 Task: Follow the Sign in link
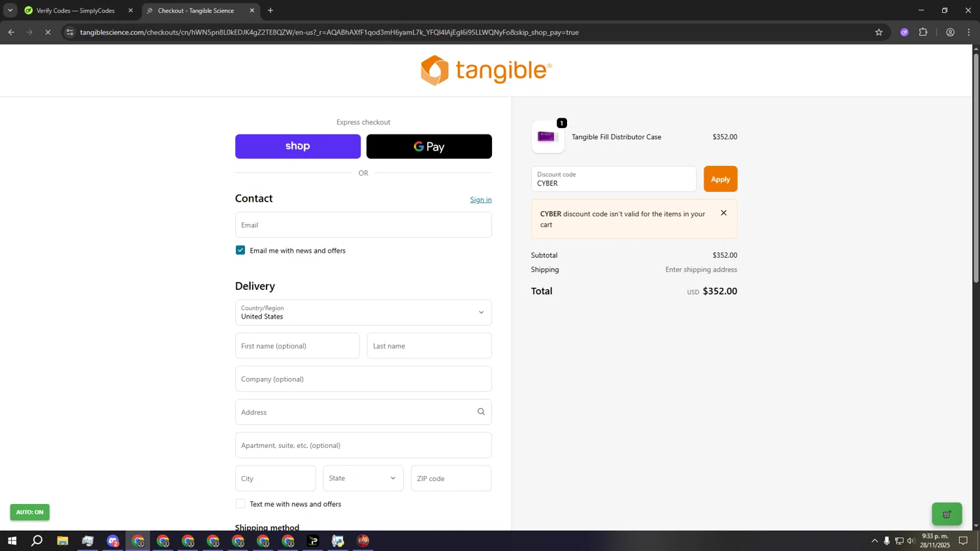pos(481,200)
